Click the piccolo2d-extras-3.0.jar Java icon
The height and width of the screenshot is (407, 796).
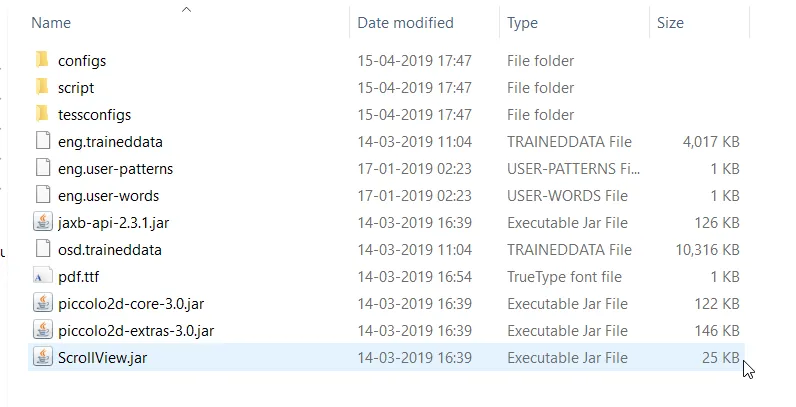click(42, 330)
